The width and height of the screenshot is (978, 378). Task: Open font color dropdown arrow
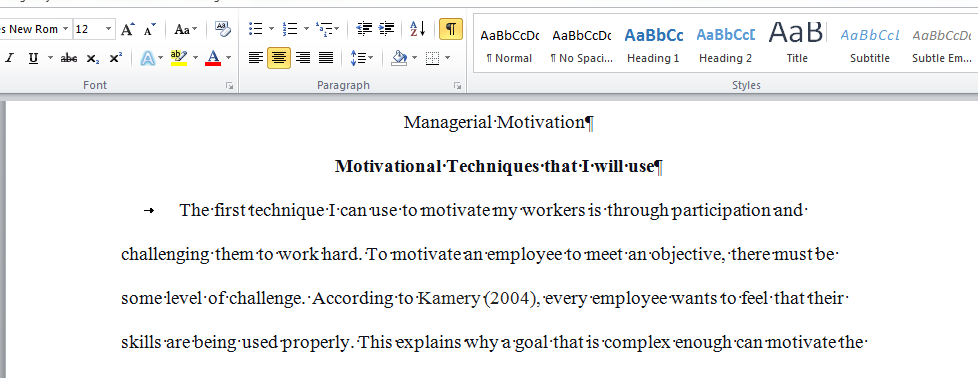click(x=228, y=59)
